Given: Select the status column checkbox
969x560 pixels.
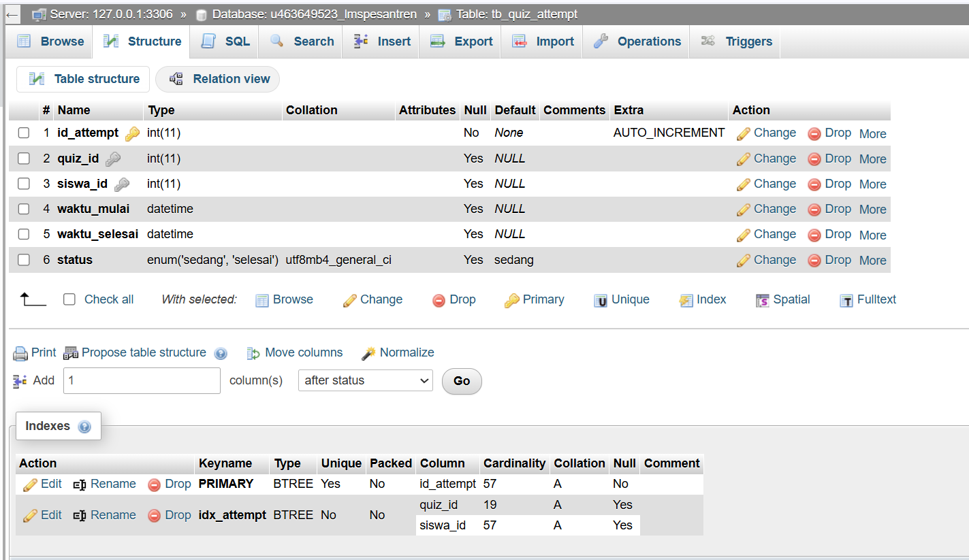Looking at the screenshot, I should [x=24, y=260].
